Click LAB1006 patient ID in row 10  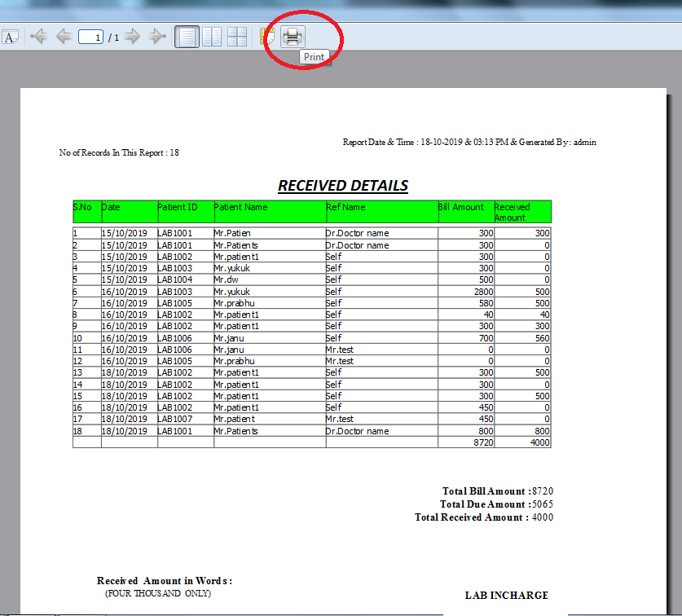174,338
